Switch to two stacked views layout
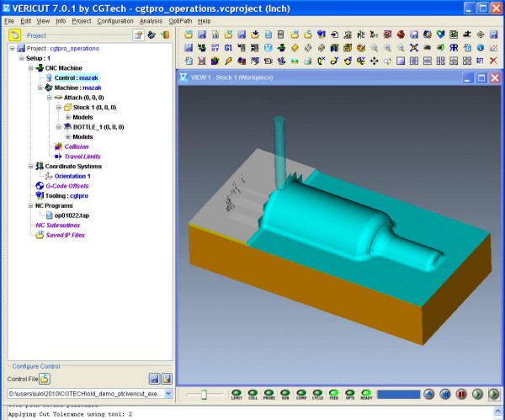The width and height of the screenshot is (505, 420). pos(427,61)
